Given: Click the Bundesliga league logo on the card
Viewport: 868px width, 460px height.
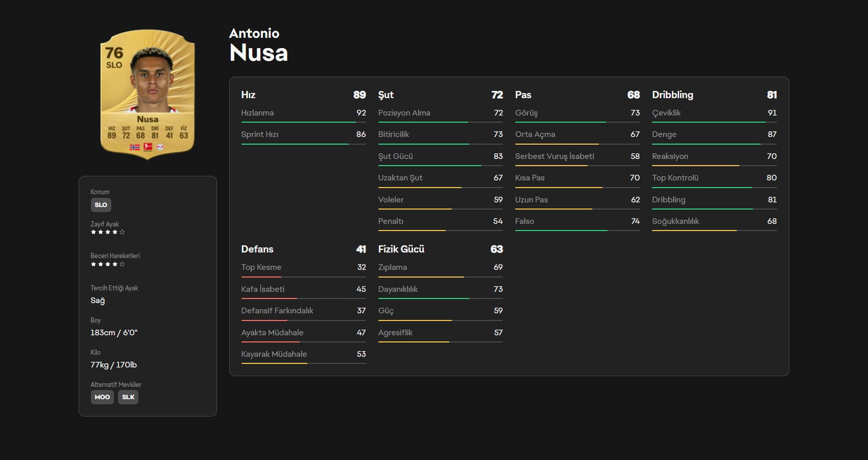Looking at the screenshot, I should click(148, 147).
